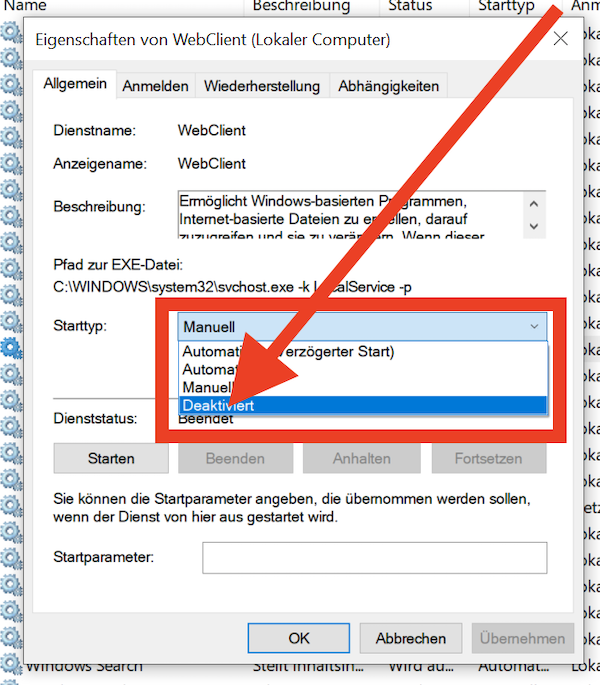Screen dimensions: 600x685
Task: Confirm with the OK button
Action: pyautogui.click(x=299, y=638)
